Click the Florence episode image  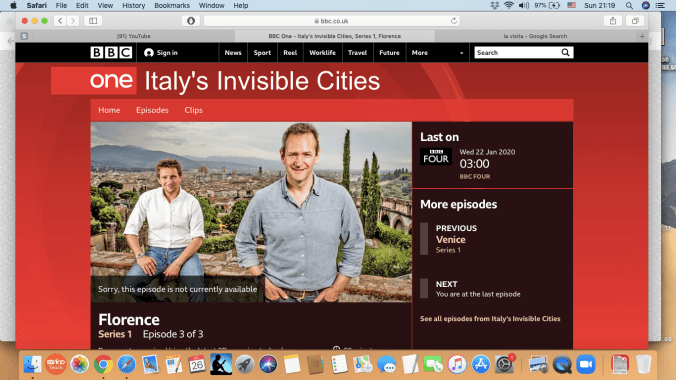click(x=251, y=212)
